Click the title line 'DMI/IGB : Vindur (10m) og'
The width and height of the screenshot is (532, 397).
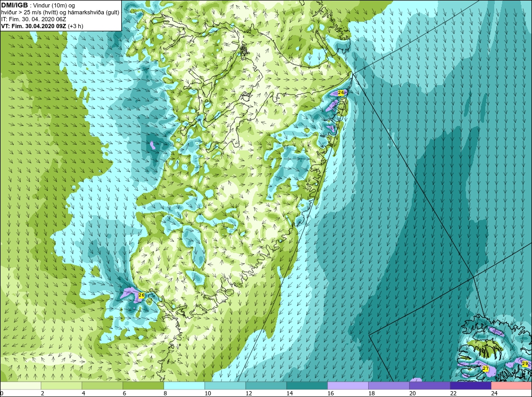tap(38, 5)
